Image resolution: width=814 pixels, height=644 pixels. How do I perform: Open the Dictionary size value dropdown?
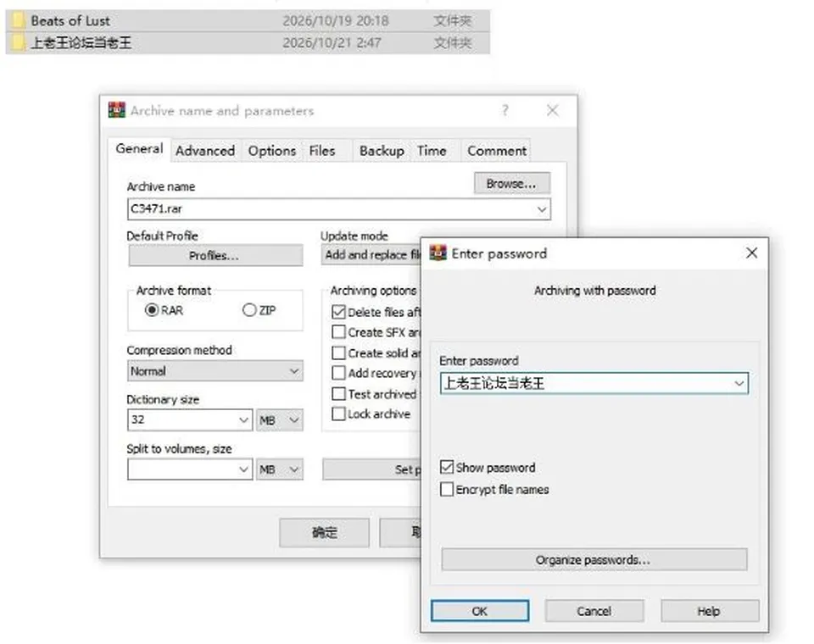point(243,419)
